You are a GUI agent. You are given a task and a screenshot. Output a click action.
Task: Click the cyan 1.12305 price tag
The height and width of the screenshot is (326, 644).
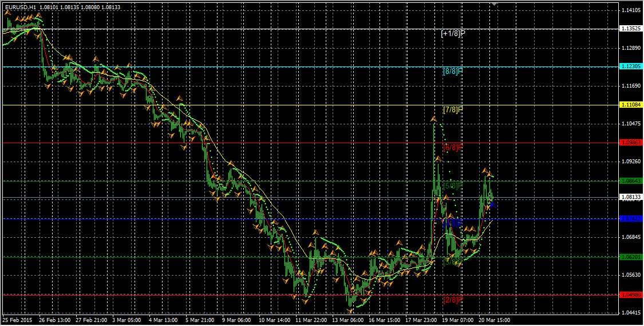coord(631,66)
